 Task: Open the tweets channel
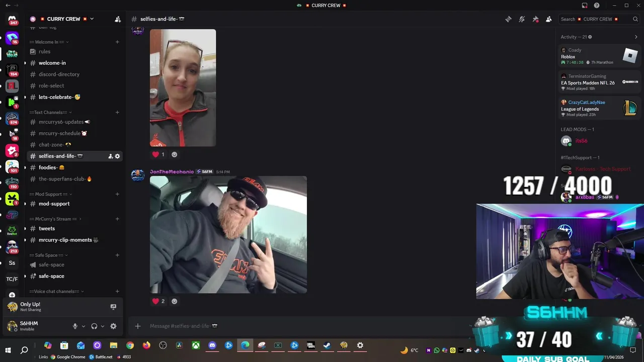75,229
